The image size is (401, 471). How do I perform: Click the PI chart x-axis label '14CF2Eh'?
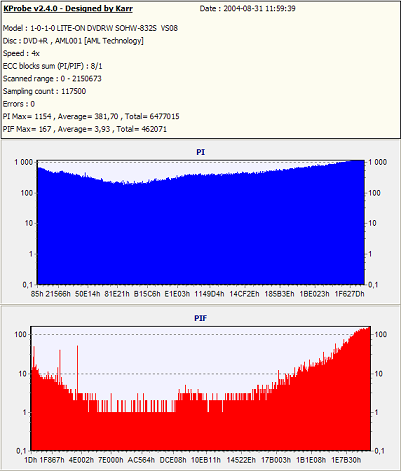click(244, 294)
